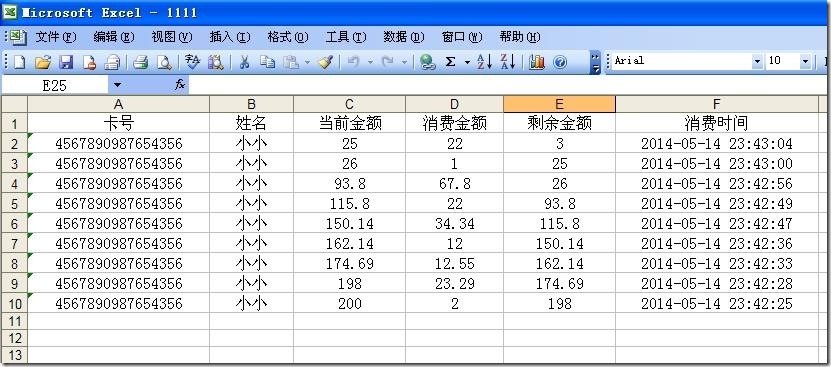Click the header cell 卡号
Screen dimensions: 831x367
(119, 123)
